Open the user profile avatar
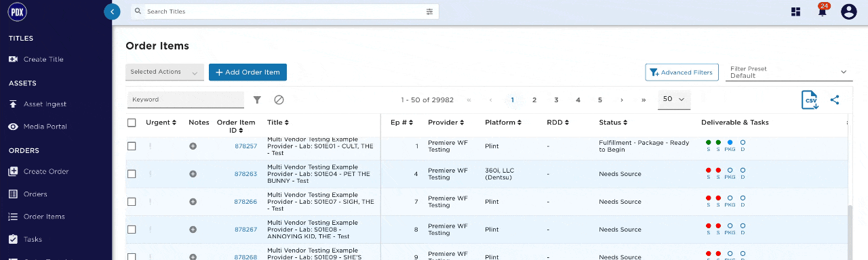 pos(849,12)
